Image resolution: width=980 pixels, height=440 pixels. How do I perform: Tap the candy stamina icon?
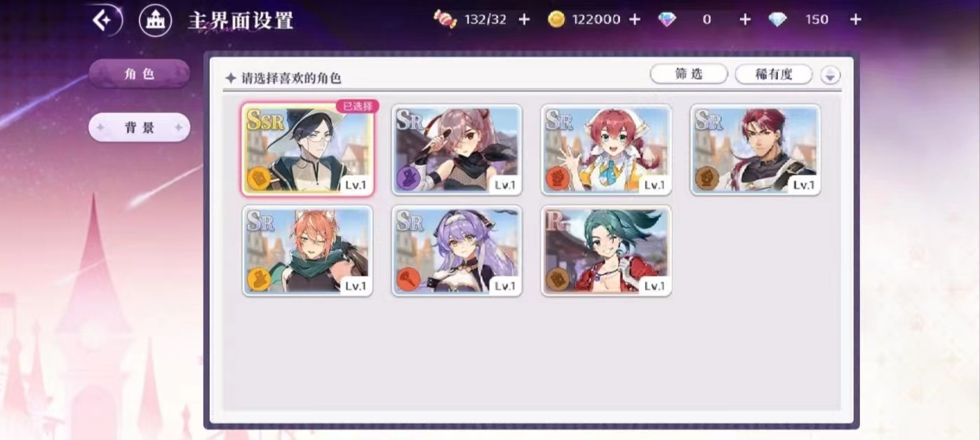pos(445,19)
